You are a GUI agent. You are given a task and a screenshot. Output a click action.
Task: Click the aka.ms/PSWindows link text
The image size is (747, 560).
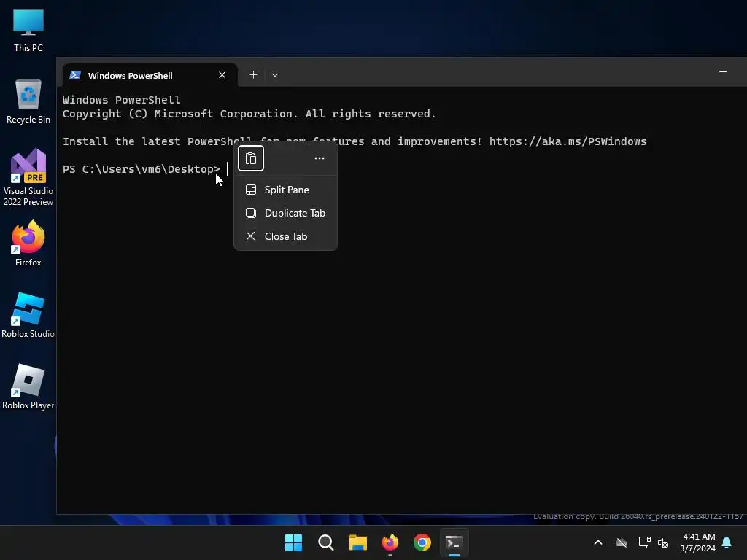tap(568, 141)
